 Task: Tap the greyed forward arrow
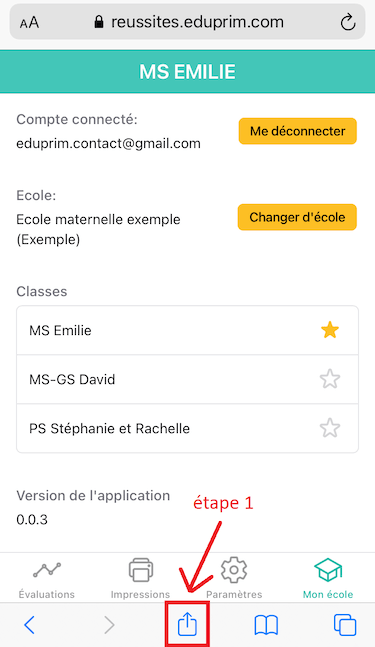pos(109,625)
